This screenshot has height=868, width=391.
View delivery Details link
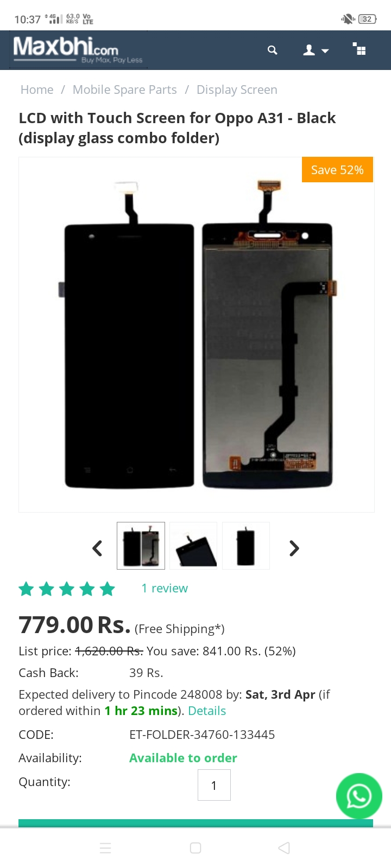[x=207, y=711]
